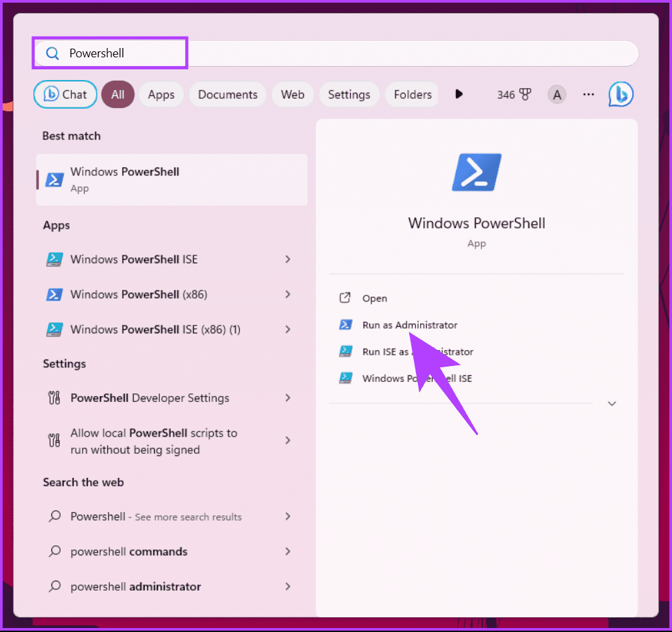Select the All filter tab

[x=118, y=94]
